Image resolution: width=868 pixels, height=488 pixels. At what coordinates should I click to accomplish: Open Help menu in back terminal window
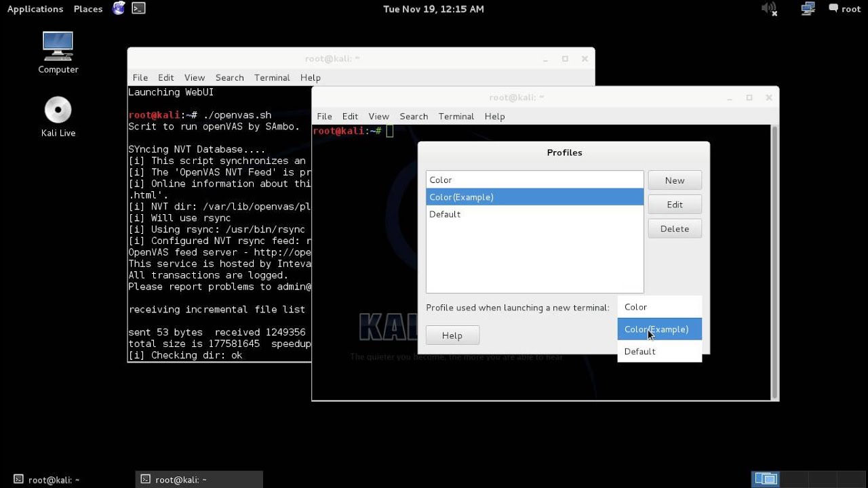[310, 77]
